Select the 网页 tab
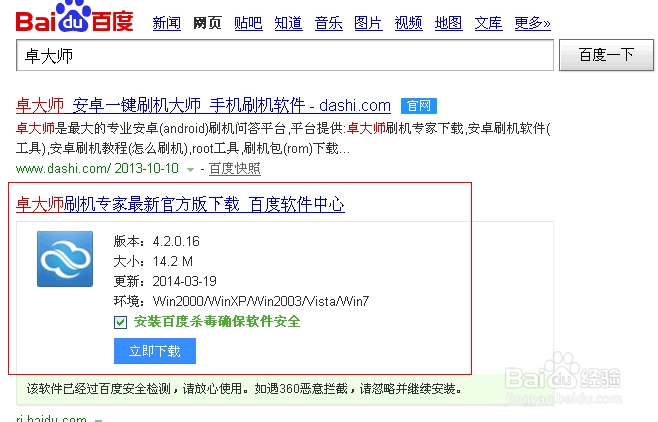 207,23
